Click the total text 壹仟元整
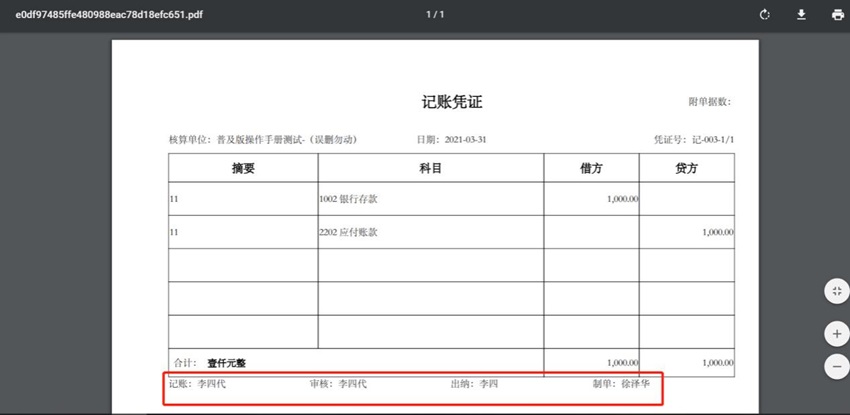Viewport: 850px width, 415px height. click(226, 363)
